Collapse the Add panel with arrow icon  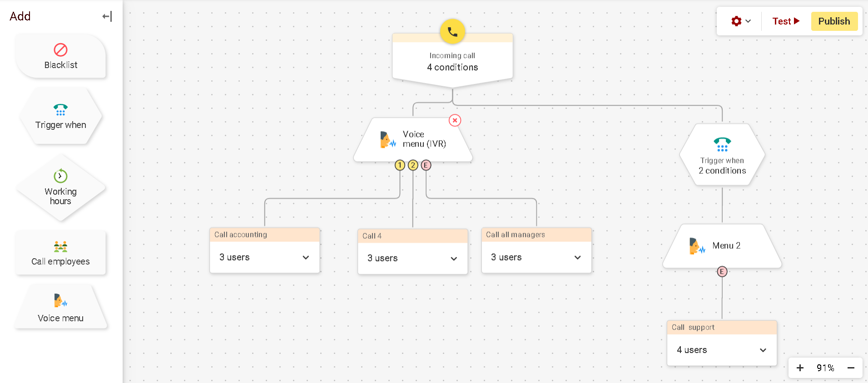coord(107,17)
